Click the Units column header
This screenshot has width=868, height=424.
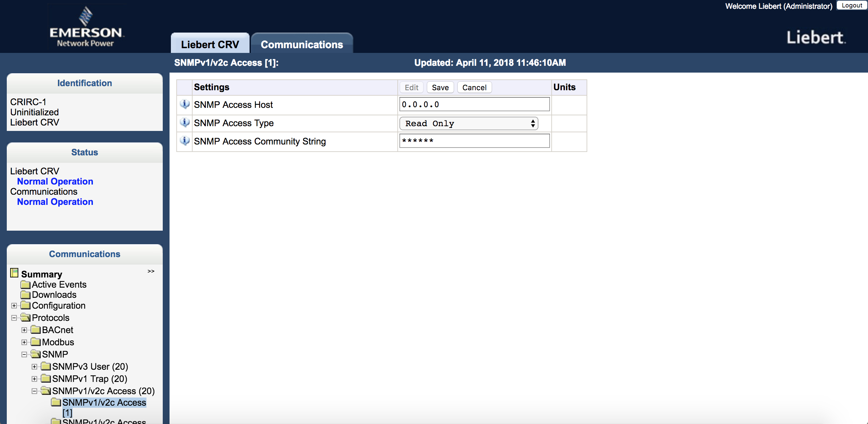pyautogui.click(x=565, y=87)
